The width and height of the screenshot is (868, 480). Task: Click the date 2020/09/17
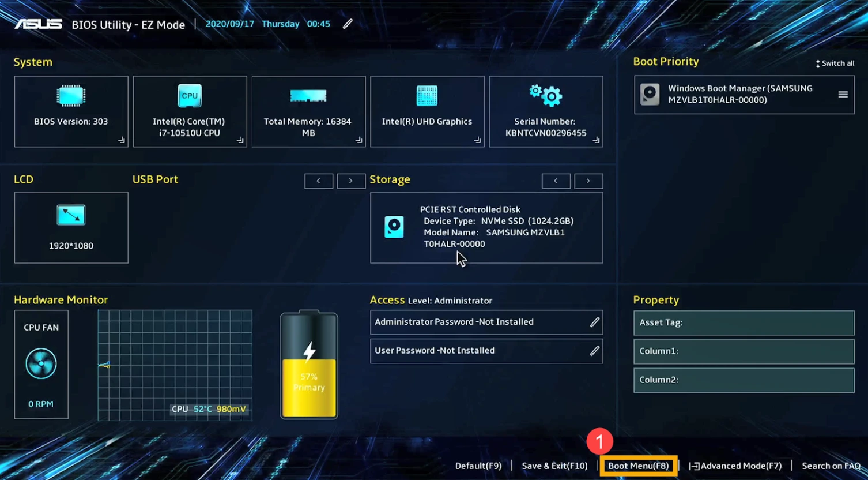230,24
